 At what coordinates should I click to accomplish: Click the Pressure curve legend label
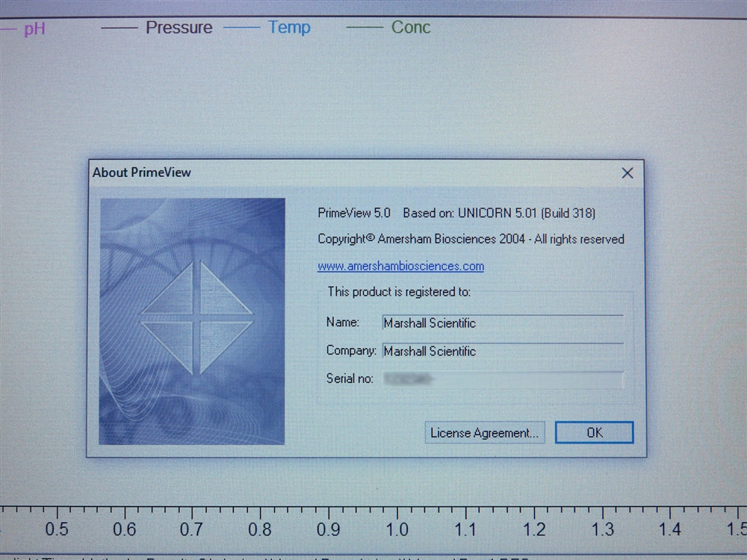point(179,28)
